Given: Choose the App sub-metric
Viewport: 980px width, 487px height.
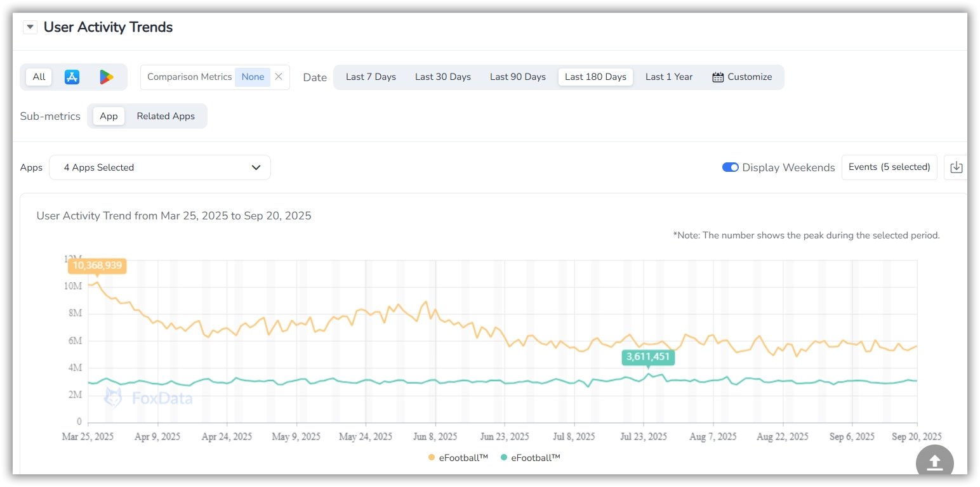Looking at the screenshot, I should pos(109,116).
